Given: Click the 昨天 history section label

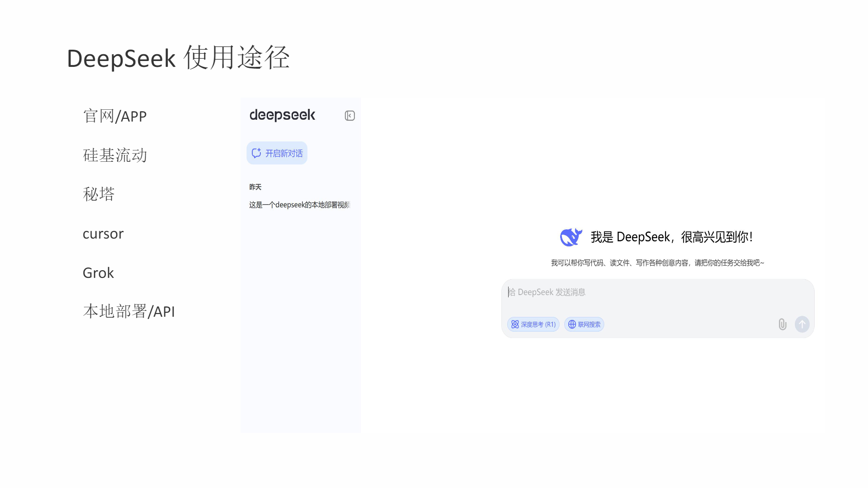Looking at the screenshot, I should (x=255, y=187).
